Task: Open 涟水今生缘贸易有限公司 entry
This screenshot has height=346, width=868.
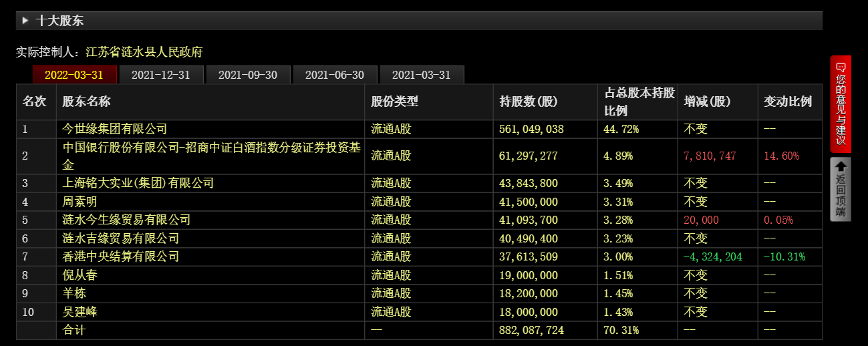Action: coord(126,220)
